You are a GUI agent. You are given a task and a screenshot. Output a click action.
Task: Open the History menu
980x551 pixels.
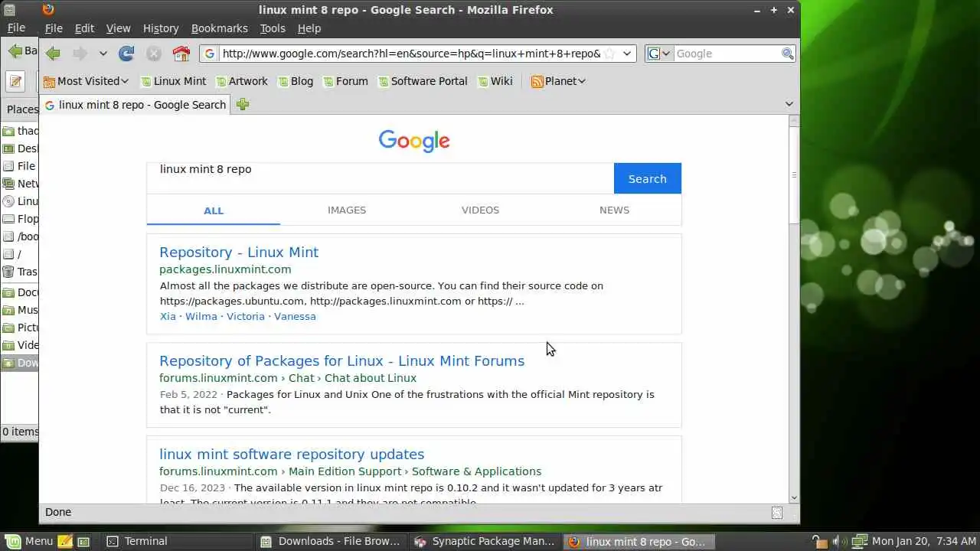coord(161,28)
